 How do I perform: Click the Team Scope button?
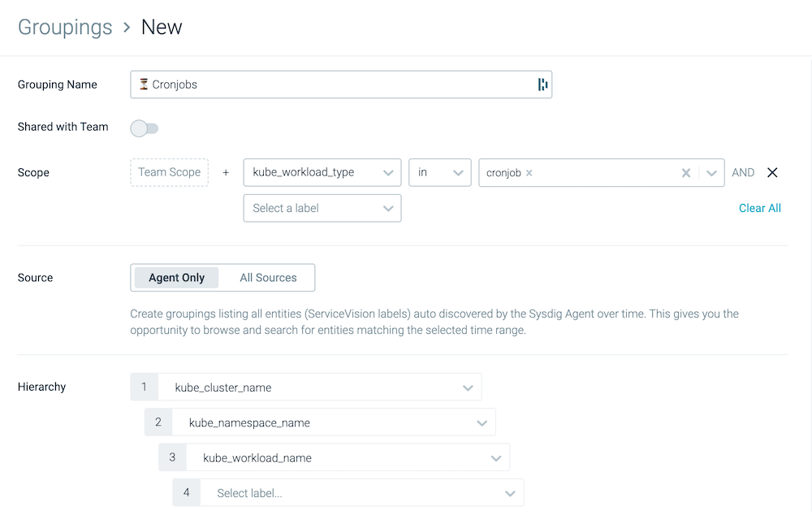pyautogui.click(x=169, y=172)
